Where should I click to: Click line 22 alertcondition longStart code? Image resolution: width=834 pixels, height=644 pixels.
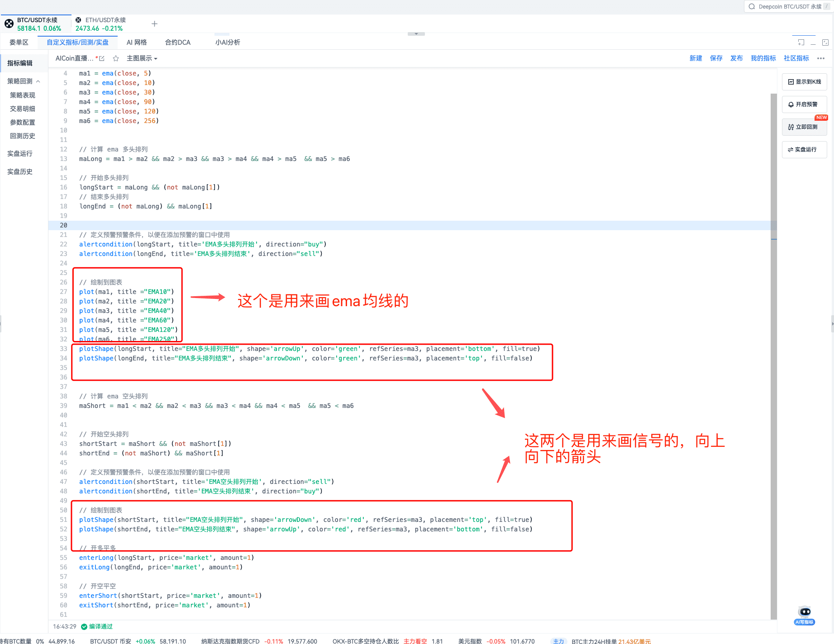[203, 244]
